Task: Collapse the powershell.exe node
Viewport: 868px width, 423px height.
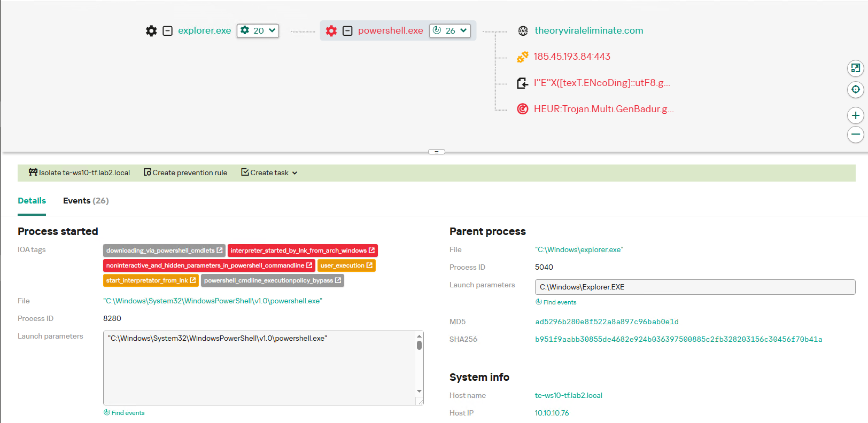Action: (x=347, y=31)
